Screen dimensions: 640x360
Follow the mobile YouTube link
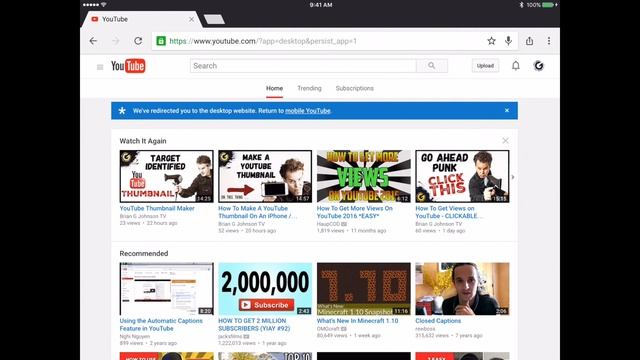coord(308,111)
